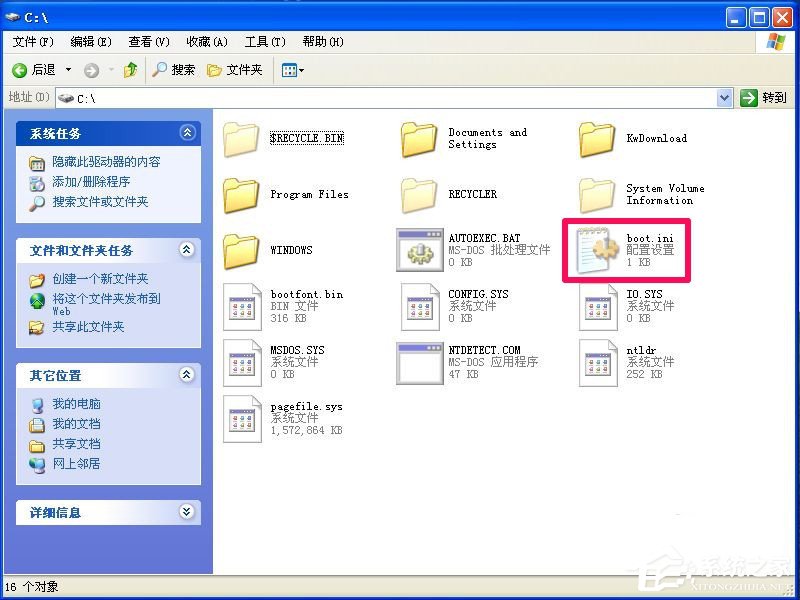Collapse the 系统任务 panel chevron

click(x=186, y=132)
